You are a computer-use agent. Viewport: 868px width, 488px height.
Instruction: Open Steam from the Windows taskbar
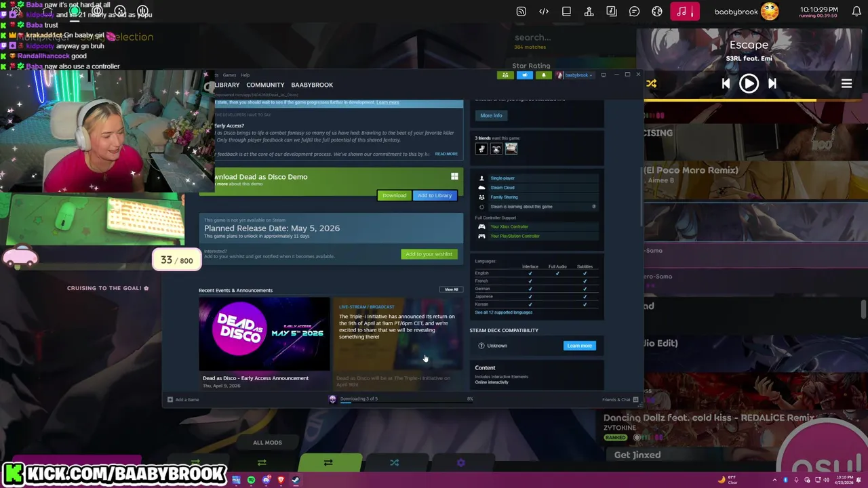[296, 480]
